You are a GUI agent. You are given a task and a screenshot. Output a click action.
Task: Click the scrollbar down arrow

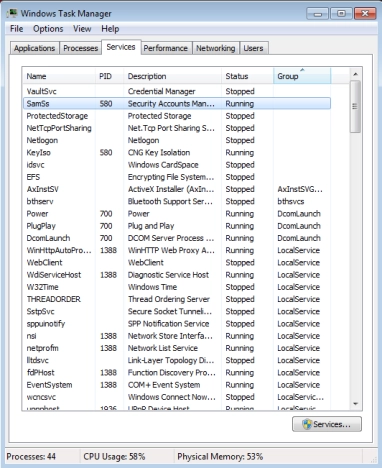click(x=355, y=404)
